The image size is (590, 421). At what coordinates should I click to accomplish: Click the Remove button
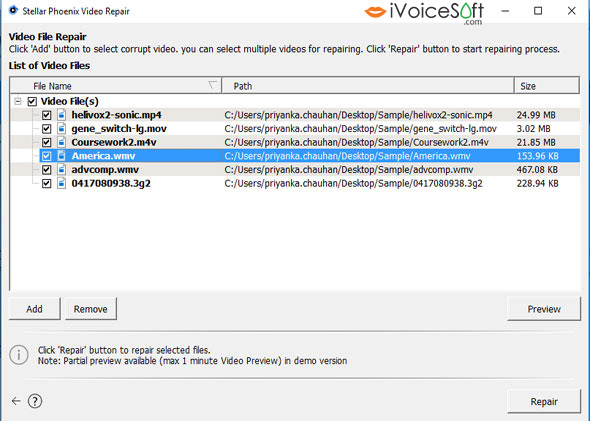coord(91,309)
